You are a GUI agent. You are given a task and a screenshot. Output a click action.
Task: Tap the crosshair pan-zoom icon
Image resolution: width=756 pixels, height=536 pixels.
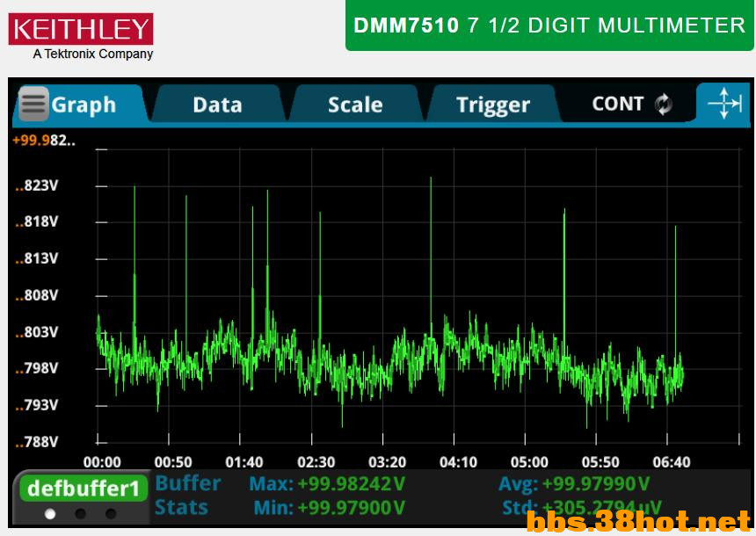(724, 104)
